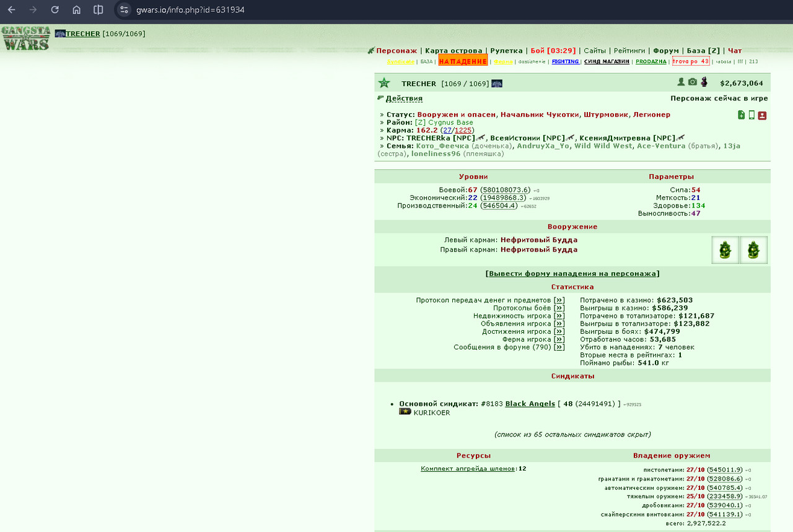Toggle the browser split view icon

pos(98,10)
